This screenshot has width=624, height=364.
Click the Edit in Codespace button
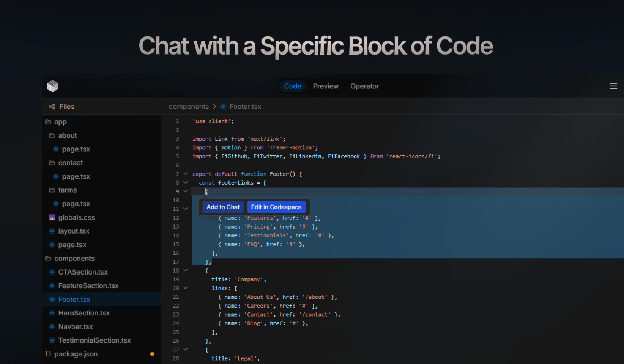(x=276, y=207)
